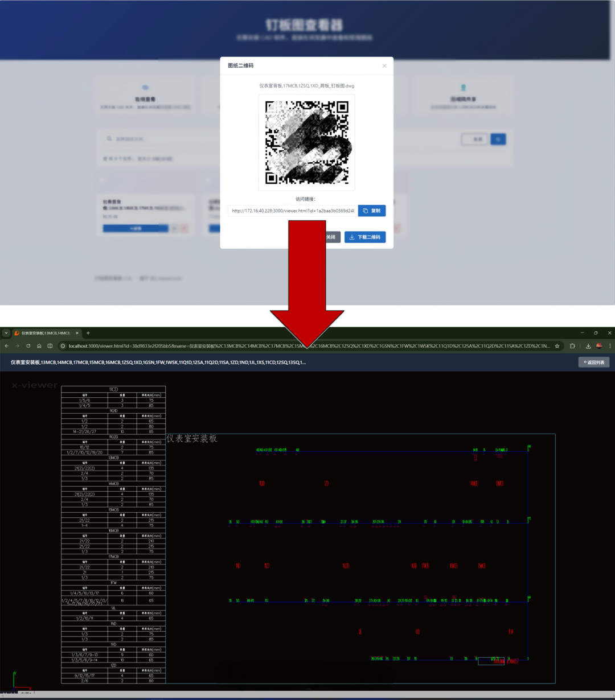615x700 pixels.
Task: Close the 图纸二维码 dialog with the X icon
Action: (384, 65)
